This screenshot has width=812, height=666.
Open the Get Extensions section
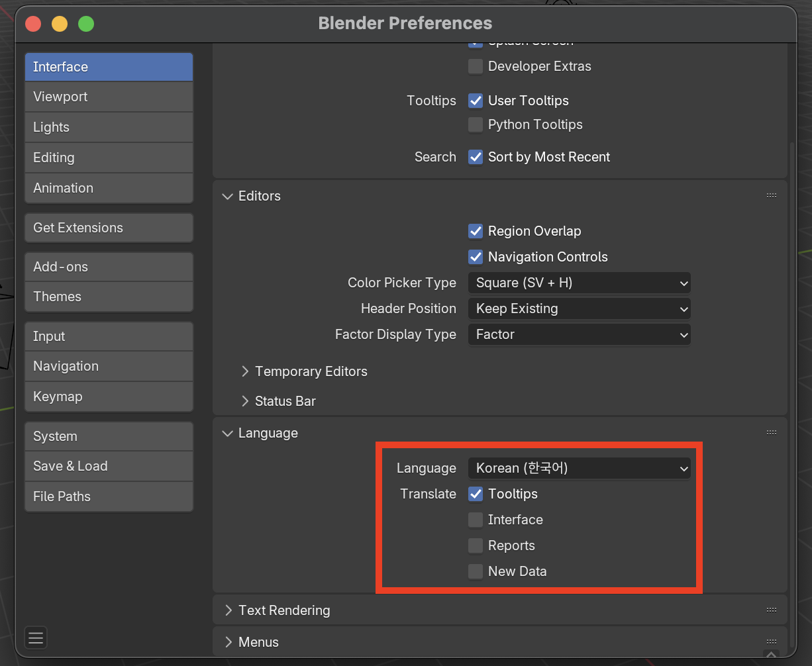coord(109,228)
